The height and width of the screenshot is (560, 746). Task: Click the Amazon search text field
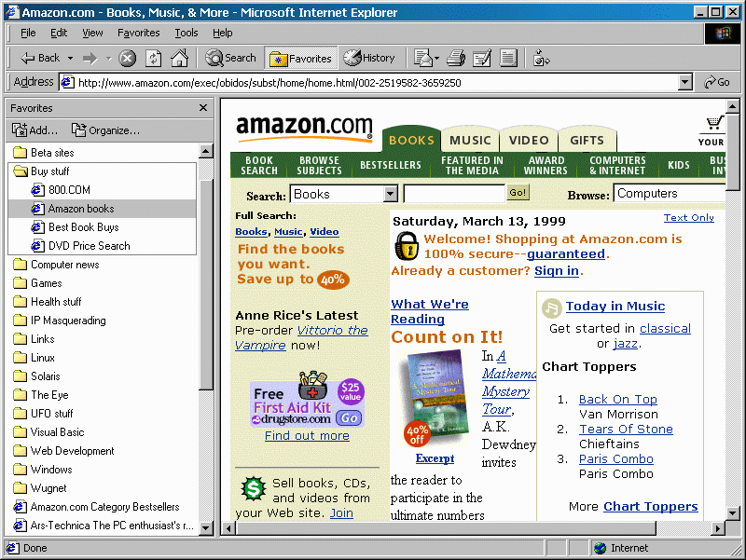(454, 194)
